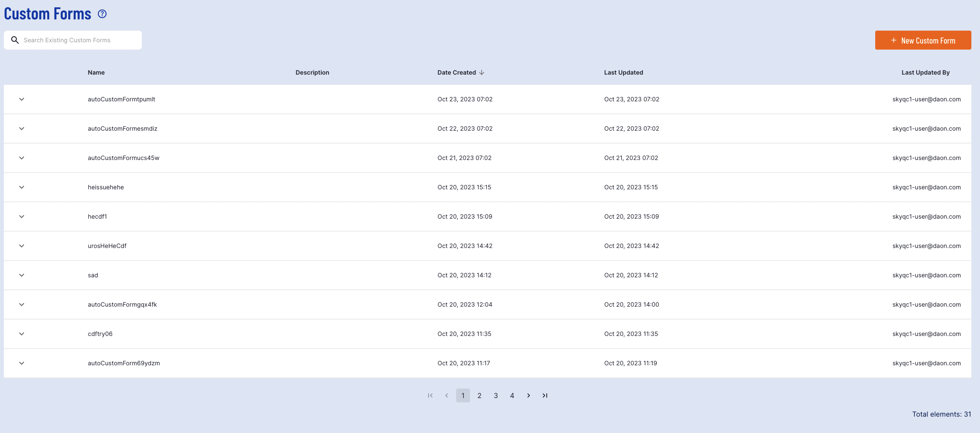Viewport: 980px width, 433px height.
Task: Jump to the last page
Action: 545,395
